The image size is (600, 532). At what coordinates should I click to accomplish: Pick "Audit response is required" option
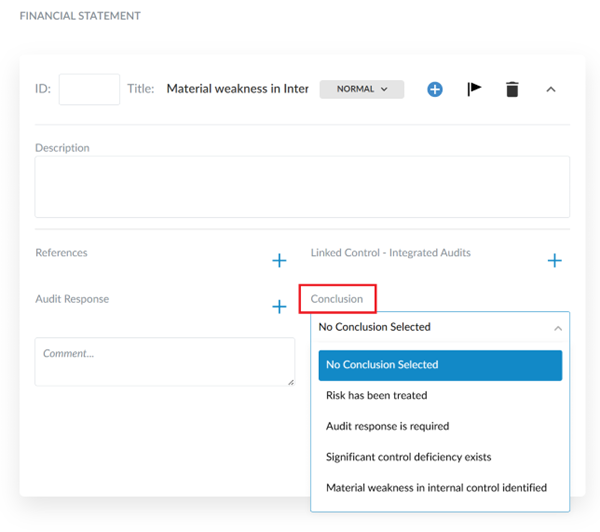point(387,426)
